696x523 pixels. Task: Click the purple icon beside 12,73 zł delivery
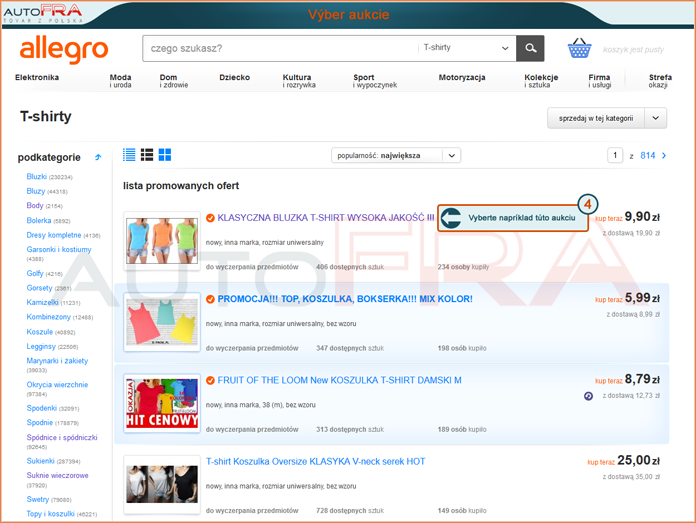click(x=588, y=396)
